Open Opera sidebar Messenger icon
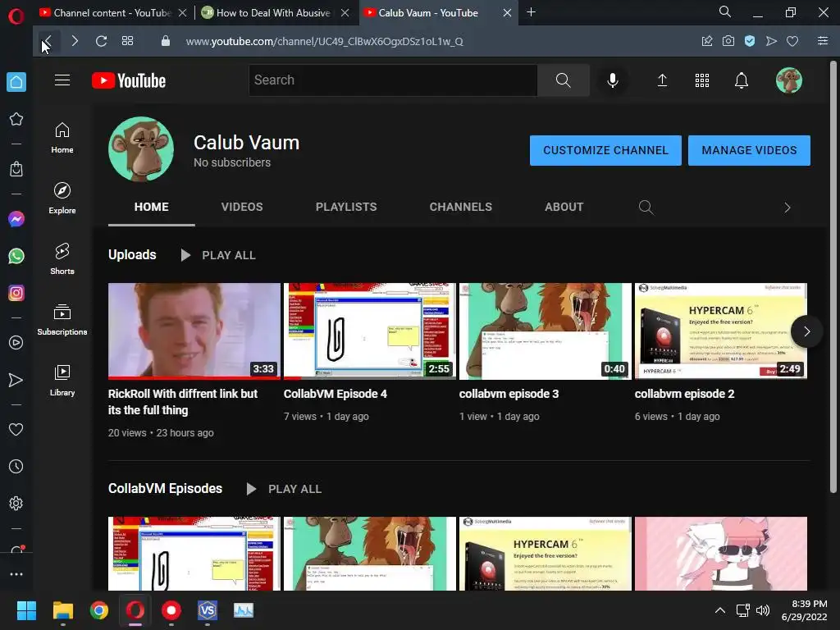The height and width of the screenshot is (630, 840). [16, 218]
